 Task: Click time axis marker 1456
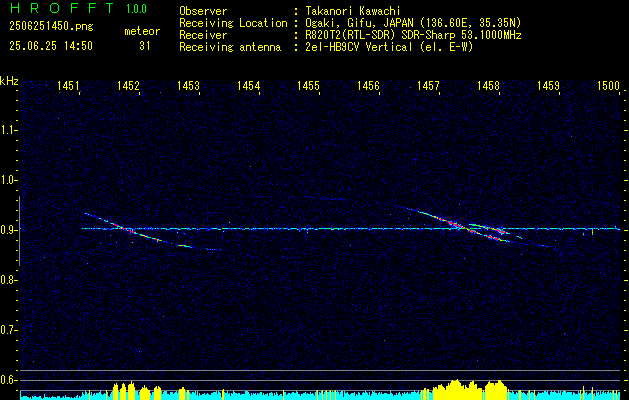click(368, 85)
